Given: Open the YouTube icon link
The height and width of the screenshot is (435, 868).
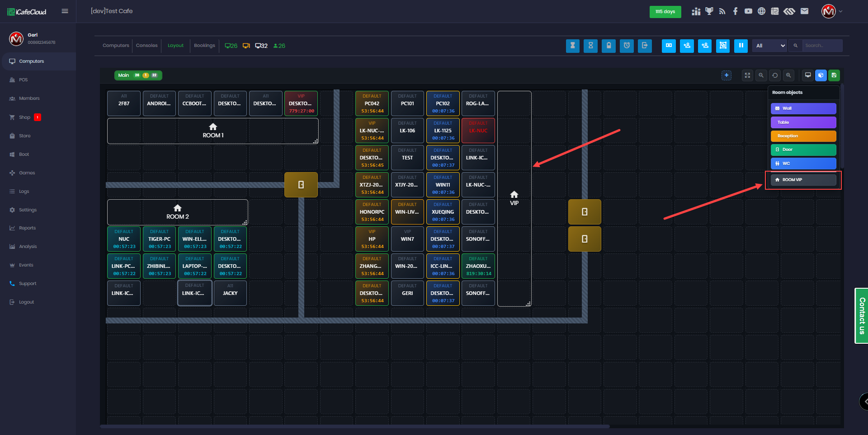Looking at the screenshot, I should (x=748, y=11).
